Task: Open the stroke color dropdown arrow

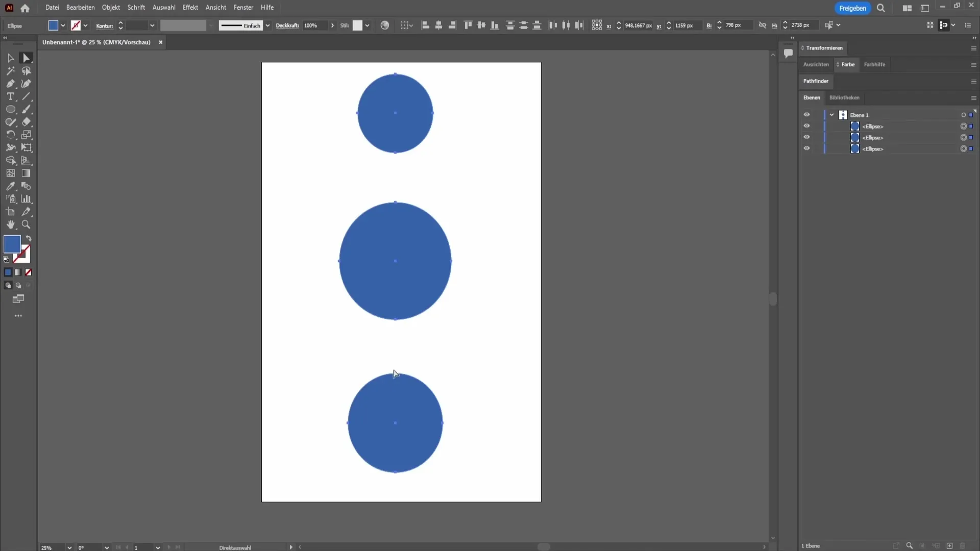Action: pyautogui.click(x=85, y=26)
